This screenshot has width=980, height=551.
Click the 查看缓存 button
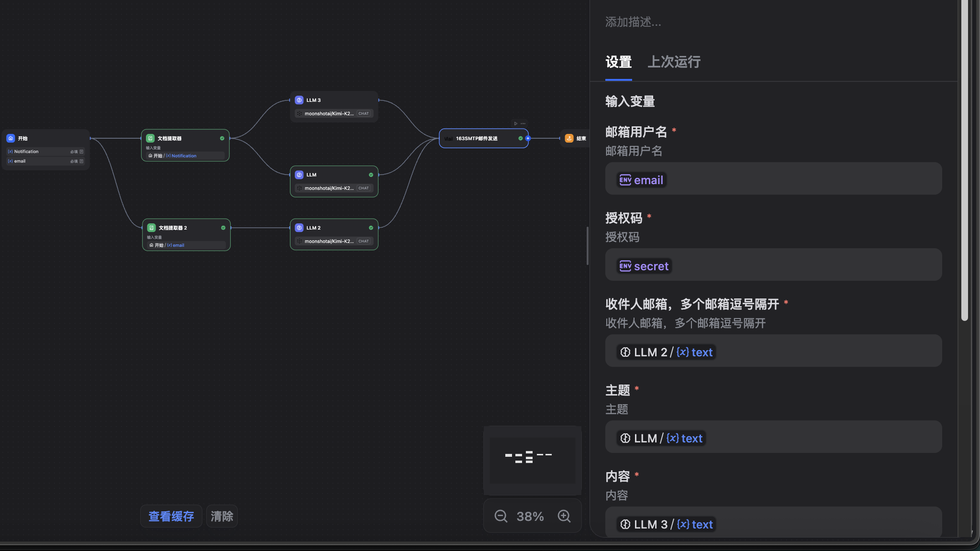point(171,516)
